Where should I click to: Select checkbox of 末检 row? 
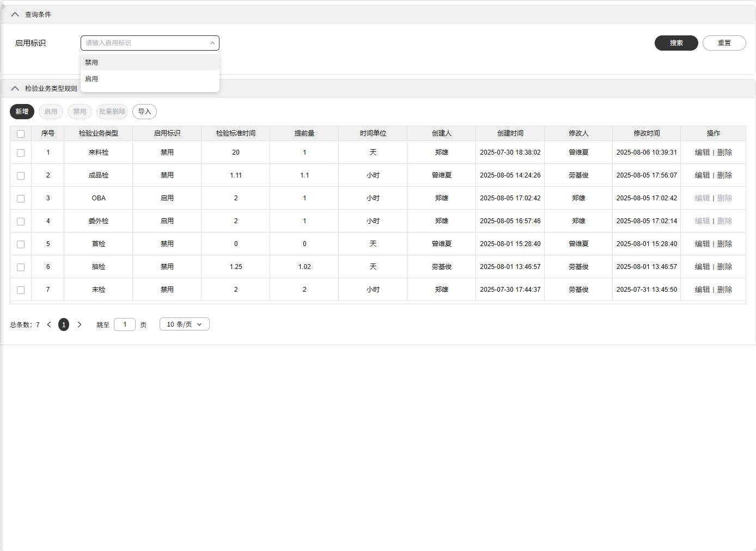(21, 290)
